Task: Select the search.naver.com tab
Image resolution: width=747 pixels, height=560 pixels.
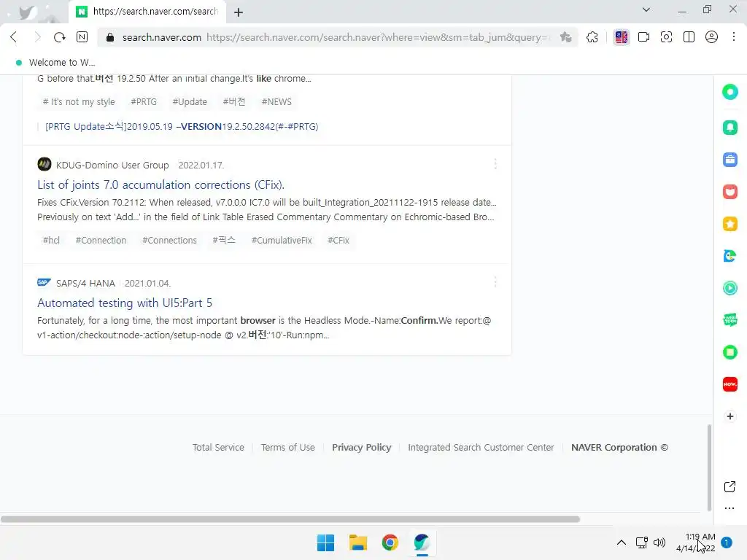Action: click(x=147, y=12)
